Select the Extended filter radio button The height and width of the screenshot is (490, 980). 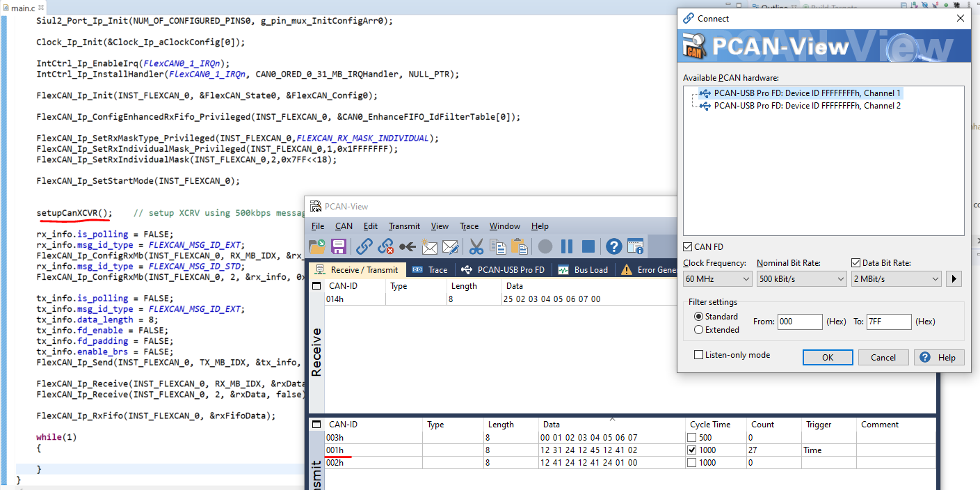(x=698, y=329)
